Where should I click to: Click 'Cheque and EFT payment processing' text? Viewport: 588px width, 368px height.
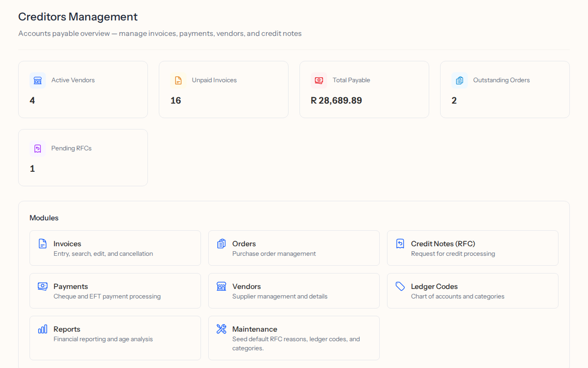pos(107,297)
